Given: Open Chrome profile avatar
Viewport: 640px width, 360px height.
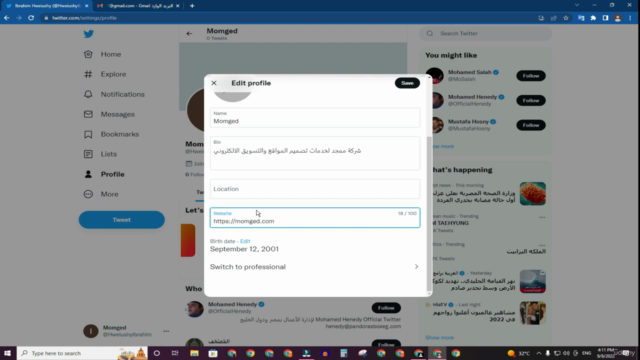Looking at the screenshot, I should pyautogui.click(x=618, y=18).
